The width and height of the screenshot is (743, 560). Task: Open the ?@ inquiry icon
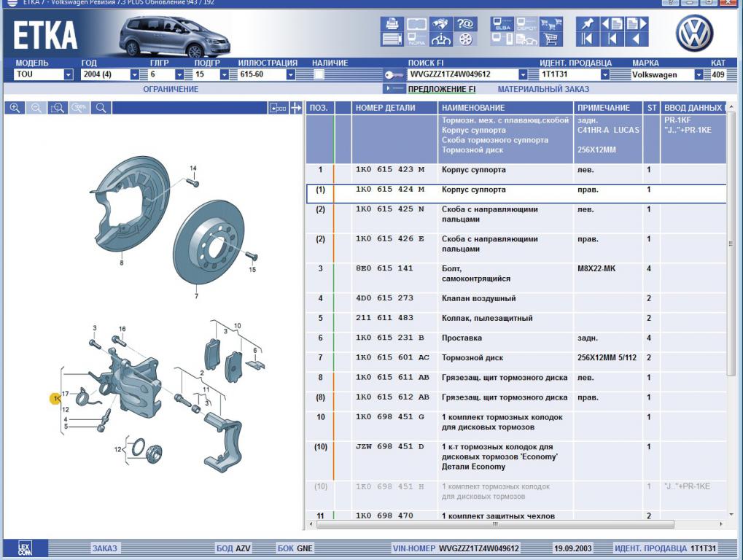pos(466,23)
